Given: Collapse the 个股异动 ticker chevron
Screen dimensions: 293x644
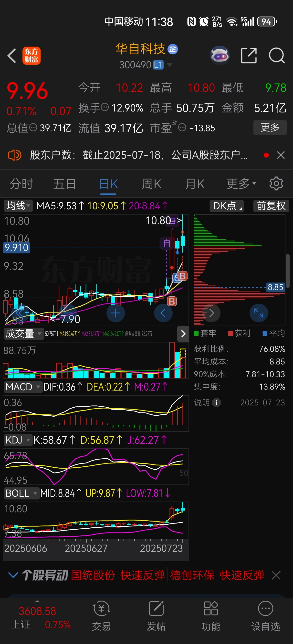Looking at the screenshot, I should coord(13,575).
